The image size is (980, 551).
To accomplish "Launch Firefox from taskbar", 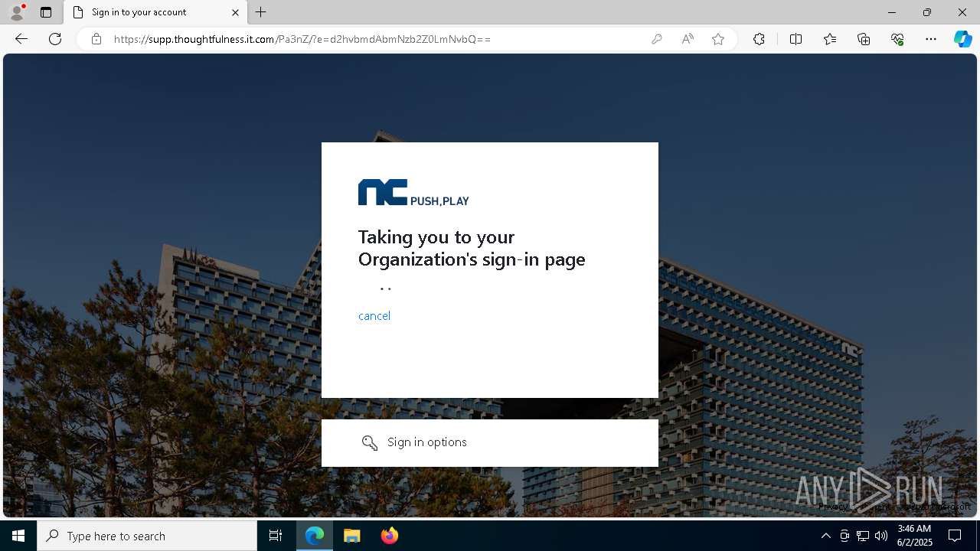I will pos(389,536).
